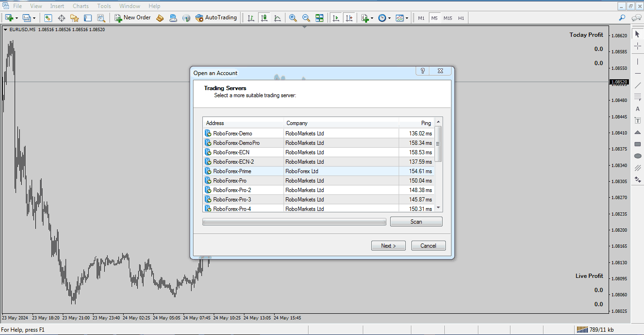Expand the New Chart dropdown arrow

(x=17, y=18)
